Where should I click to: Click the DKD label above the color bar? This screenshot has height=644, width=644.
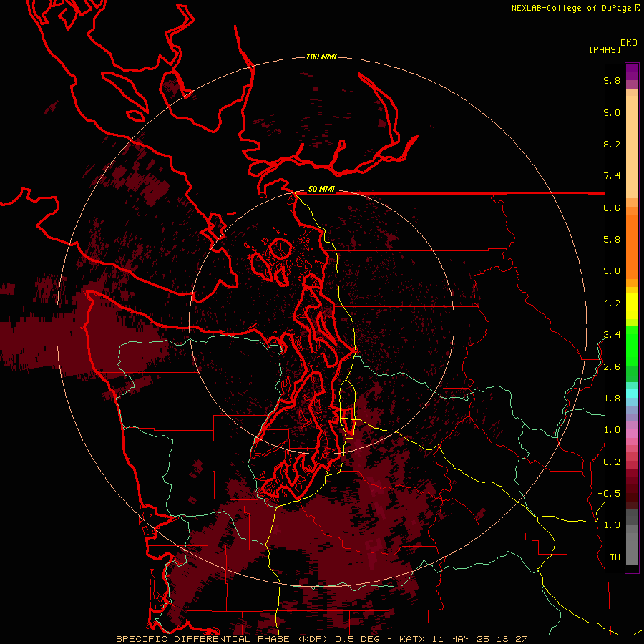tap(629, 43)
